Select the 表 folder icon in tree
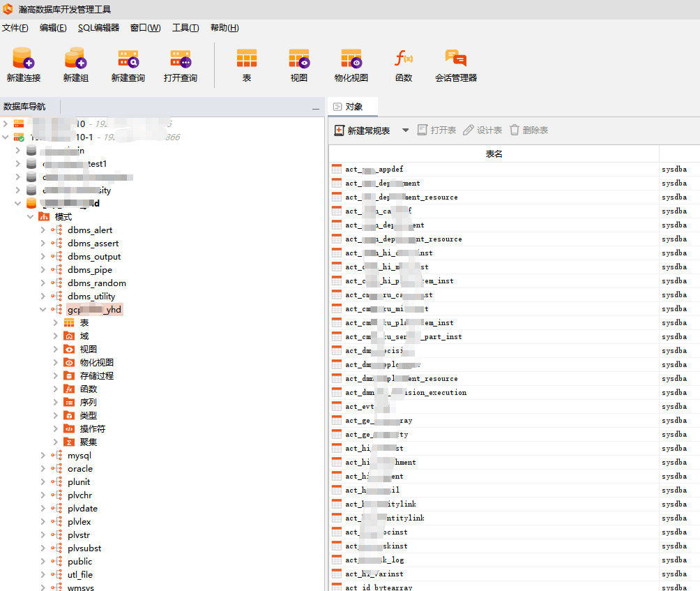The height and width of the screenshot is (591, 700). [69, 322]
